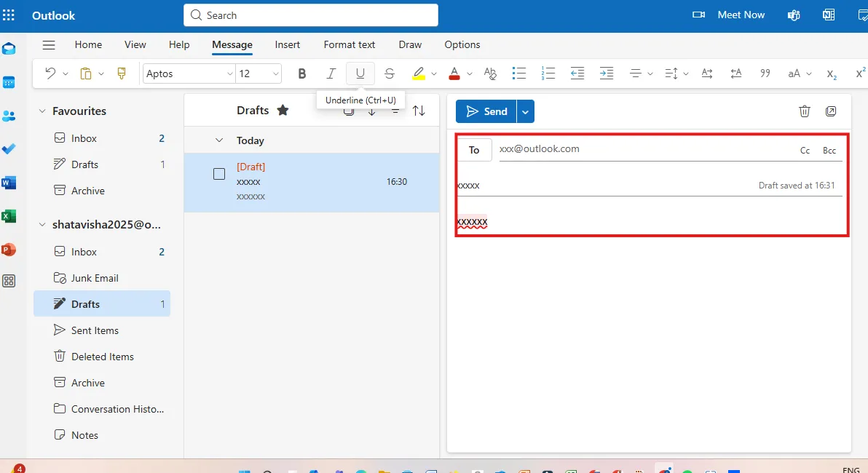The height and width of the screenshot is (473, 868).
Task: Discard the draft with trash icon
Action: tap(805, 111)
